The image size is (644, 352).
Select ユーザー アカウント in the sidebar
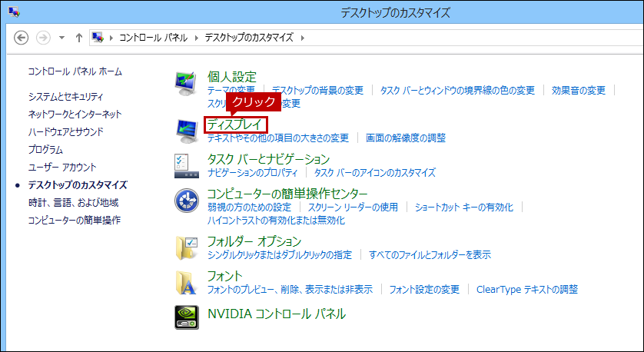coord(62,168)
